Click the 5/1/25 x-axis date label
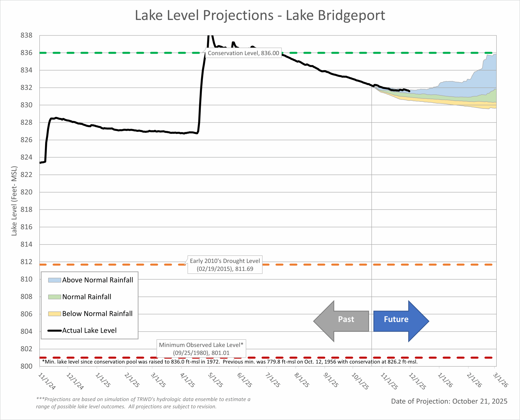The height and width of the screenshot is (420, 520). pos(216,380)
